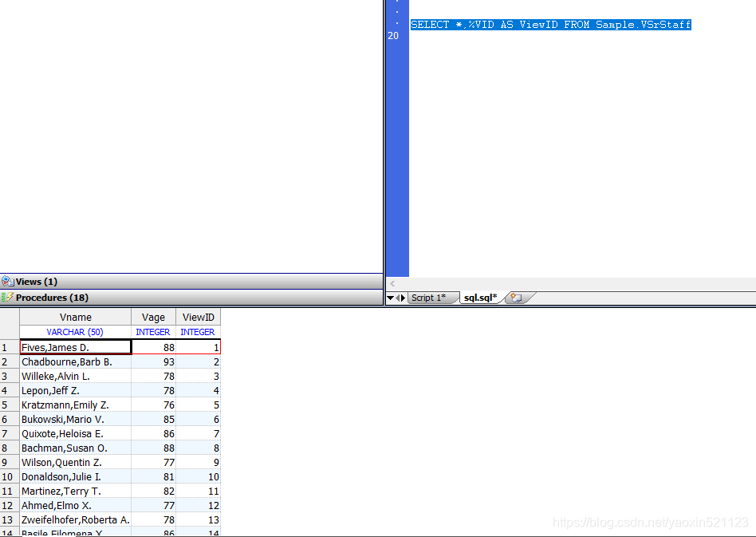The width and height of the screenshot is (756, 537).
Task: Select row header 12 in results grid
Action: point(10,505)
